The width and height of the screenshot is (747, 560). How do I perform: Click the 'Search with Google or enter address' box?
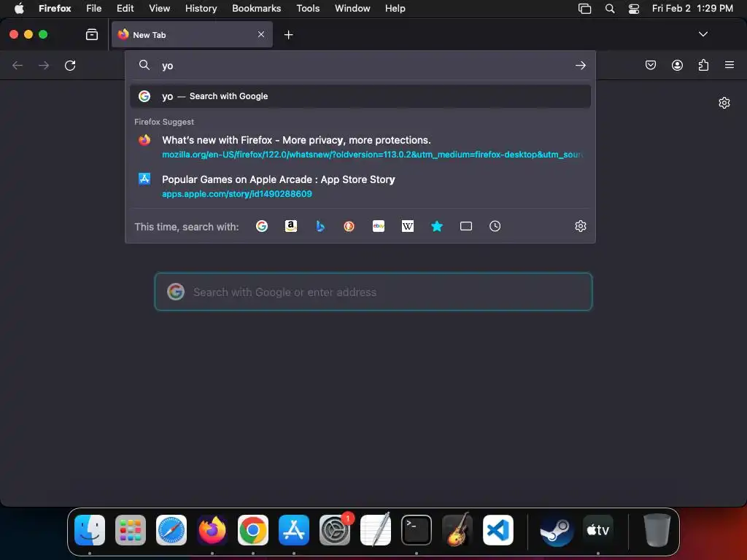click(373, 292)
